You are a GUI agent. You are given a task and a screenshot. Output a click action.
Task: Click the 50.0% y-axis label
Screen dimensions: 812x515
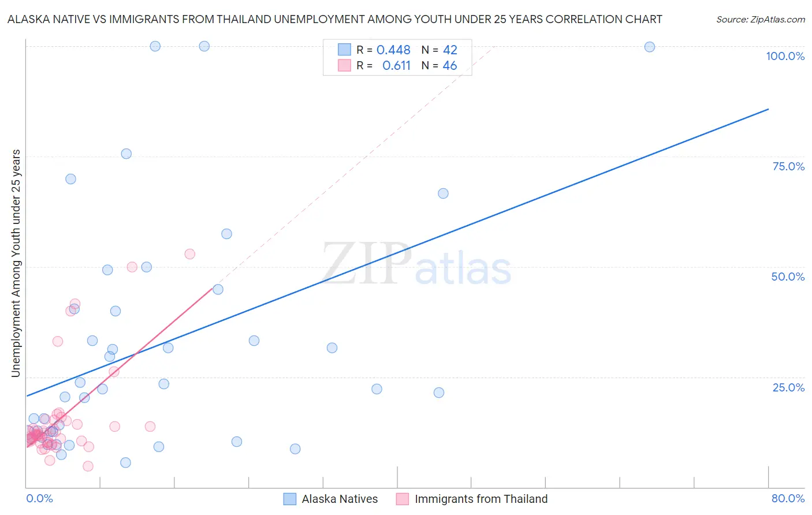pos(788,277)
